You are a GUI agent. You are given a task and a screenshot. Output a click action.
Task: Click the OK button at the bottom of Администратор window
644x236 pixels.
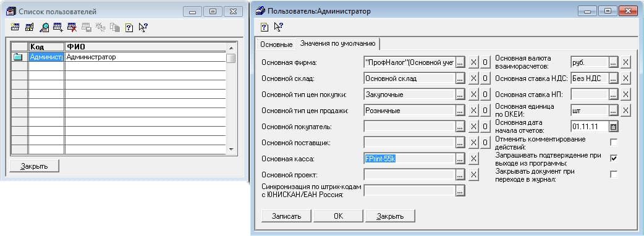pyautogui.click(x=339, y=216)
